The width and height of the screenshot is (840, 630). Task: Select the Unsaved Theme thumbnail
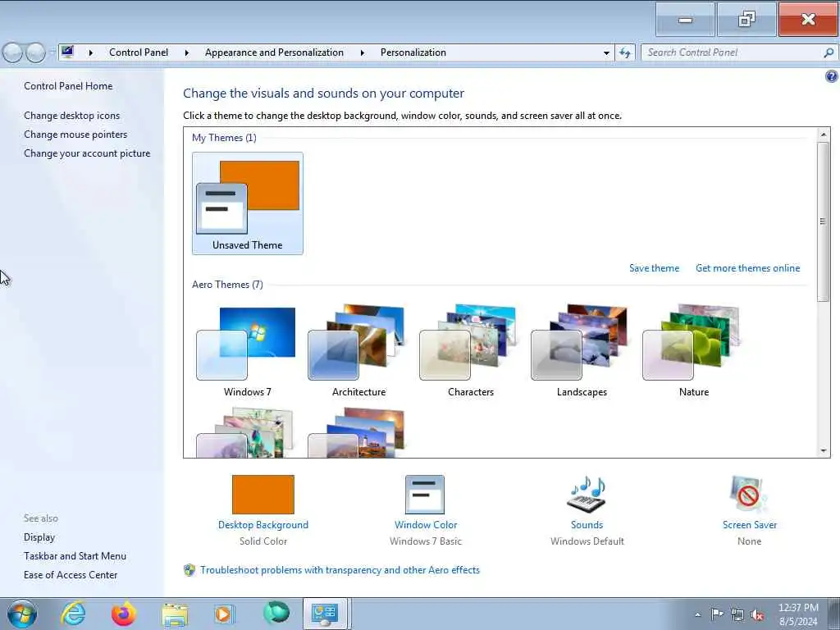[x=248, y=203]
